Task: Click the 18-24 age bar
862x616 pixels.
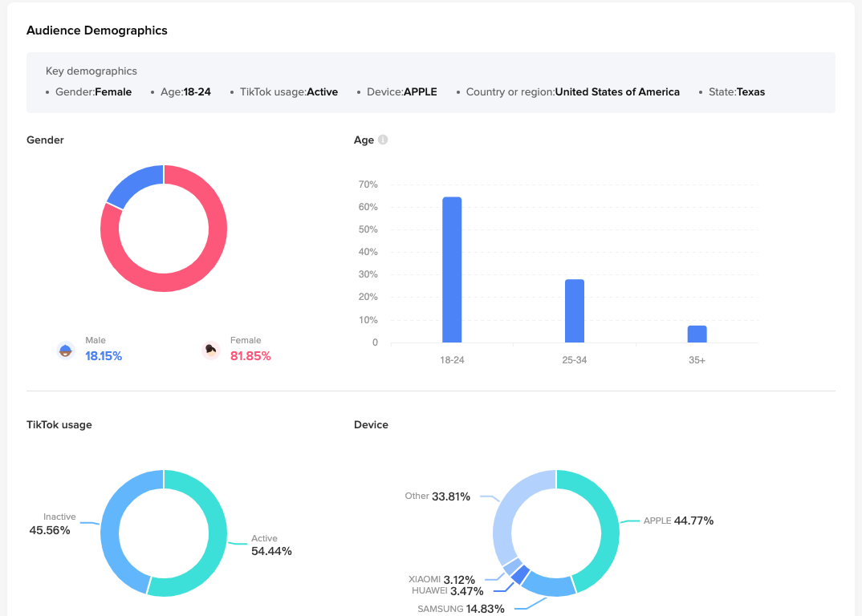Action: [452, 269]
